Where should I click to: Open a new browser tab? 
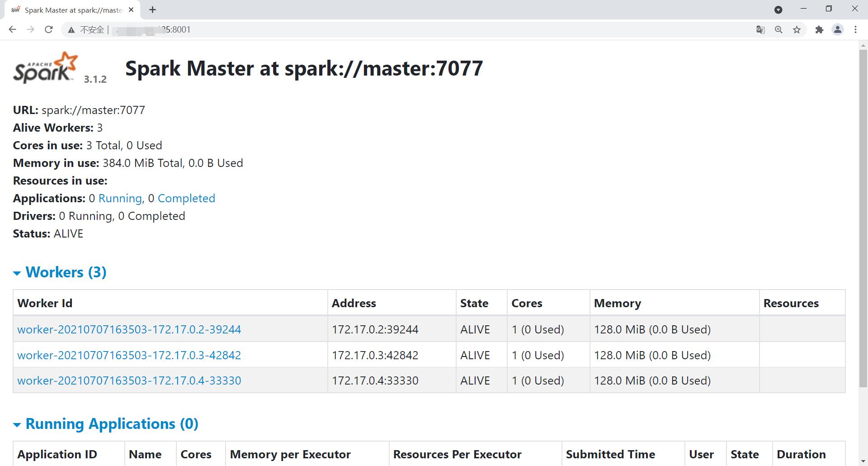(152, 10)
